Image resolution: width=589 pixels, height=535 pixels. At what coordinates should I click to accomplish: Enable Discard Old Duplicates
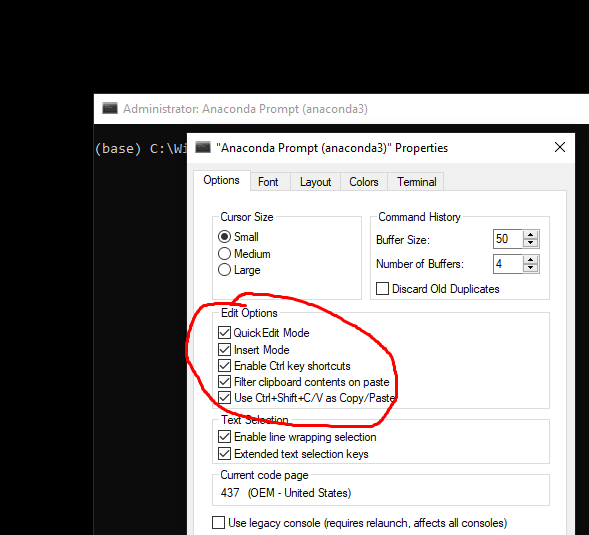click(382, 289)
